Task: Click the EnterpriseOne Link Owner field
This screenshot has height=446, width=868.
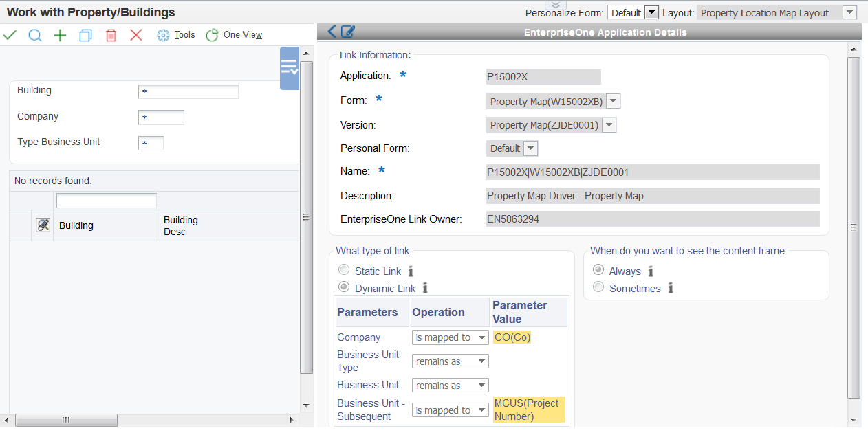Action: click(653, 219)
